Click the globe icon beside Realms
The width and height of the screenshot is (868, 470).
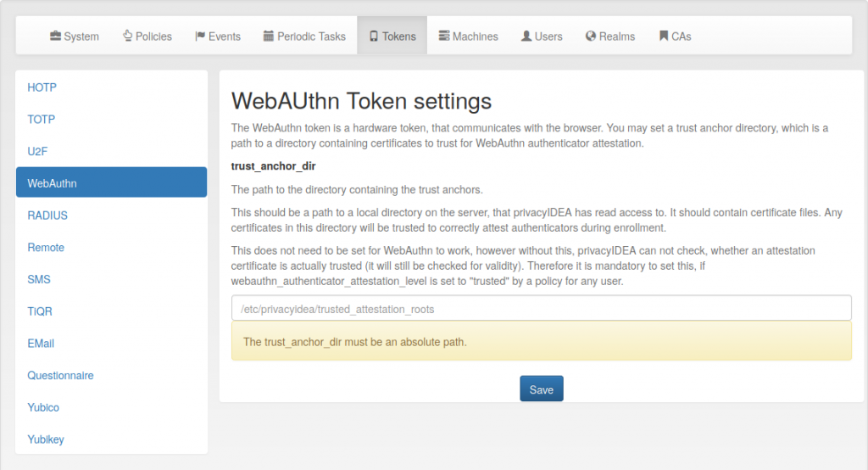(x=591, y=36)
